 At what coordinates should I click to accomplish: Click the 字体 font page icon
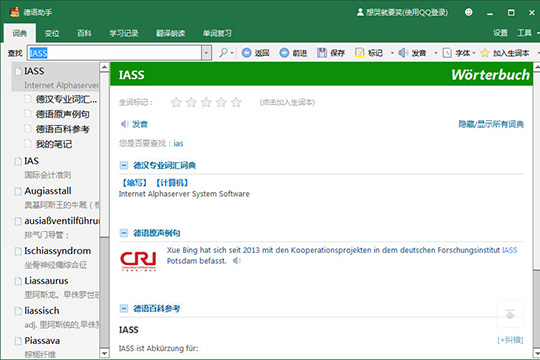pyautogui.click(x=447, y=53)
